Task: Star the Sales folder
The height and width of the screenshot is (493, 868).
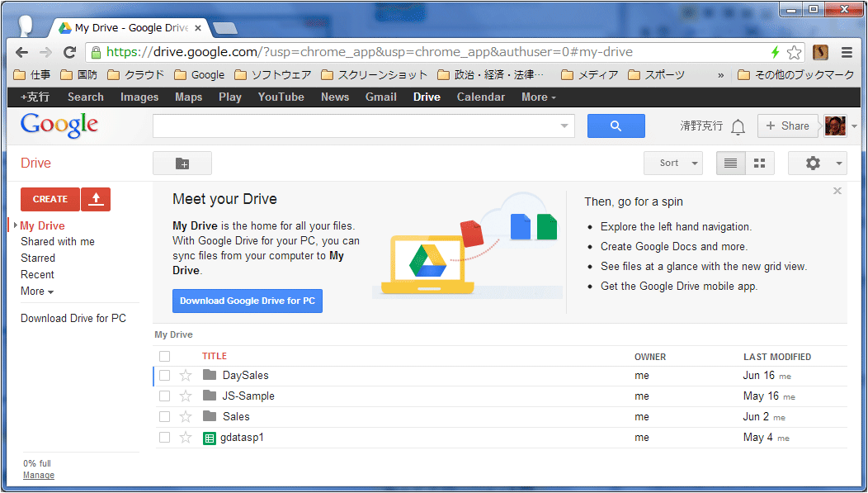Action: point(186,416)
